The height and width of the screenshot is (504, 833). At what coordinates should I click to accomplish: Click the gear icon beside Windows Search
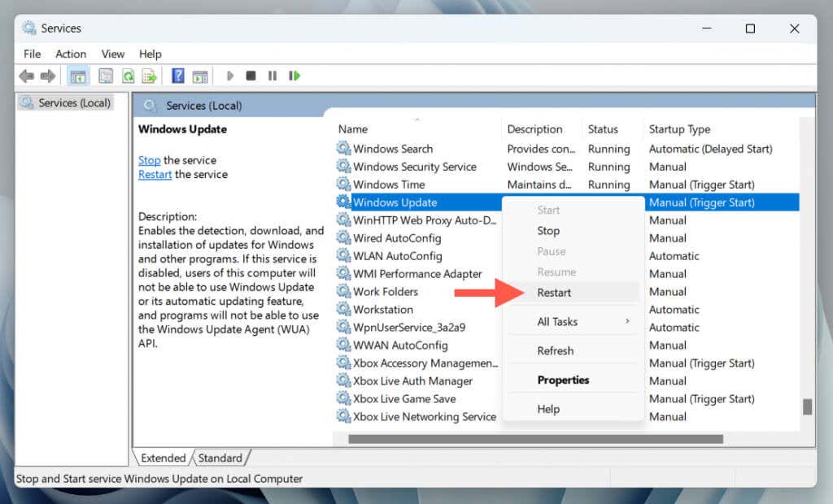(x=344, y=148)
